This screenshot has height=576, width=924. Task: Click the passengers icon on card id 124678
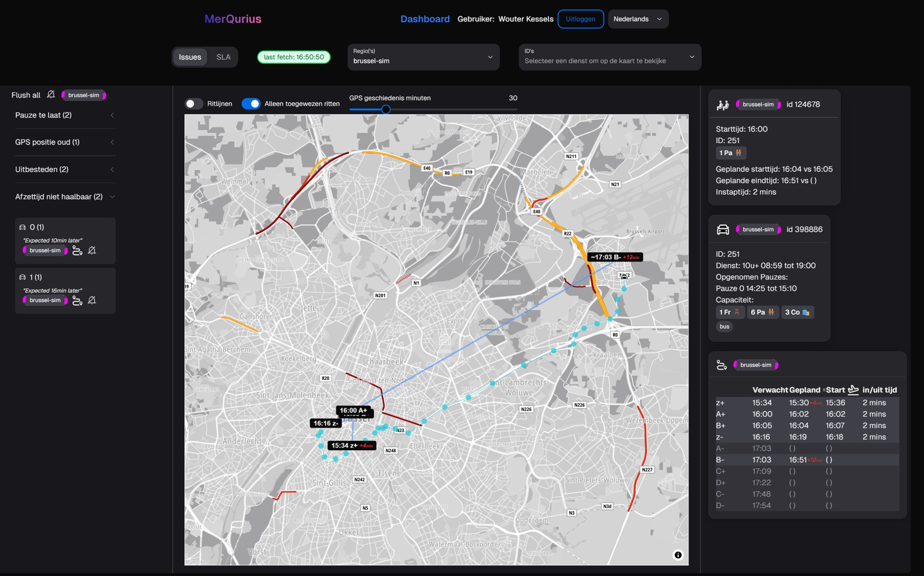coord(723,105)
